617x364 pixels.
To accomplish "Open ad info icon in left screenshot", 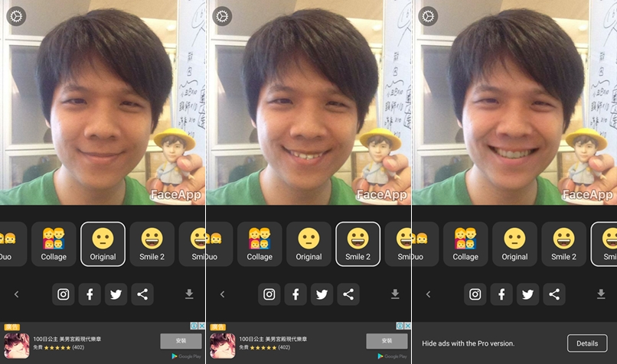I will click(x=194, y=326).
